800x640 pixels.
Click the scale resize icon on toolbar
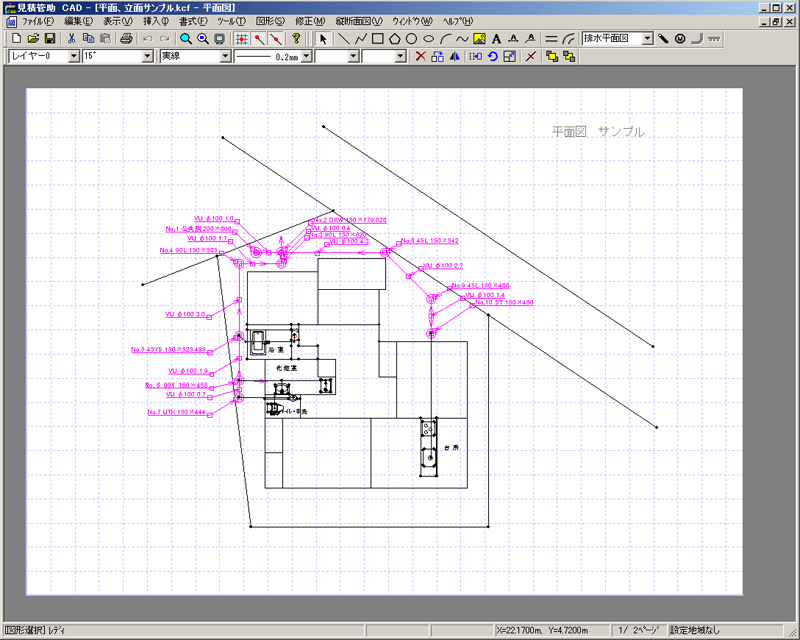(x=509, y=56)
